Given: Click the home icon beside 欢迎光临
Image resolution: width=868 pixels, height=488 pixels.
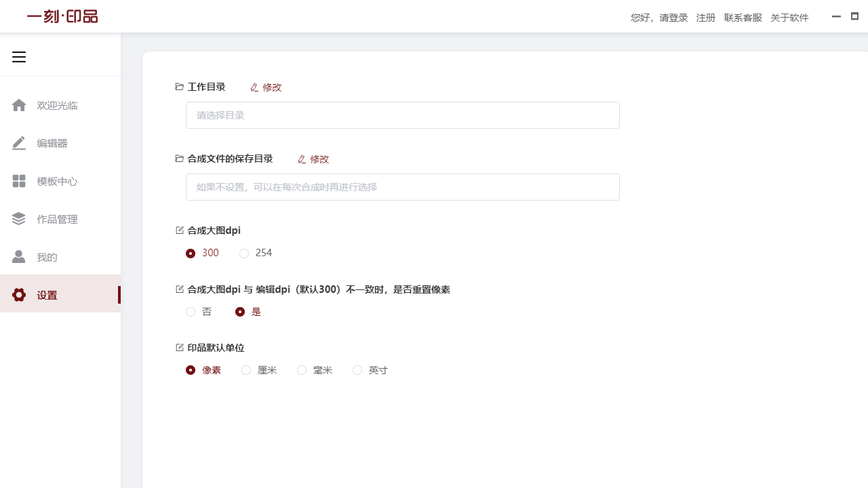Looking at the screenshot, I should (x=19, y=105).
